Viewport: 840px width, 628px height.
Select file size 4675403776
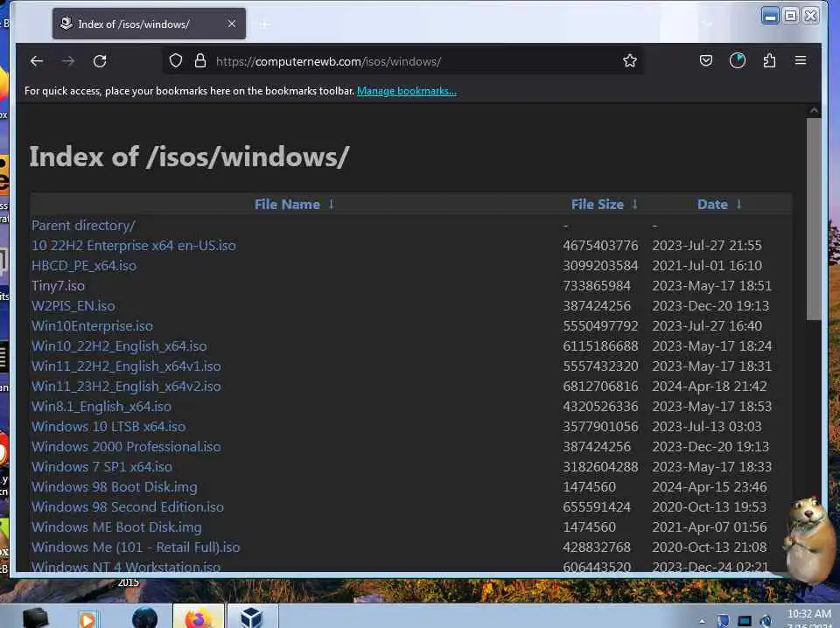pos(600,246)
